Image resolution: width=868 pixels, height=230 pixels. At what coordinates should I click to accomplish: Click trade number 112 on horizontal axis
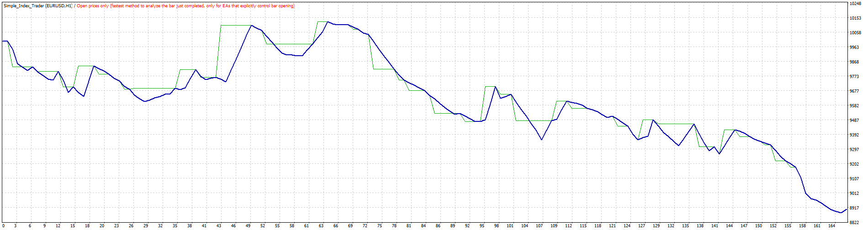point(568,226)
